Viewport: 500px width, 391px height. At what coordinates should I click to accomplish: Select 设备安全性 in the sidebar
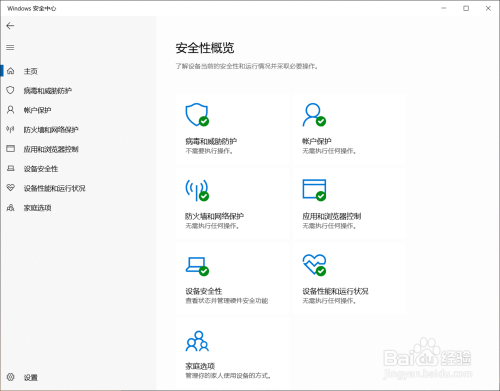41,169
